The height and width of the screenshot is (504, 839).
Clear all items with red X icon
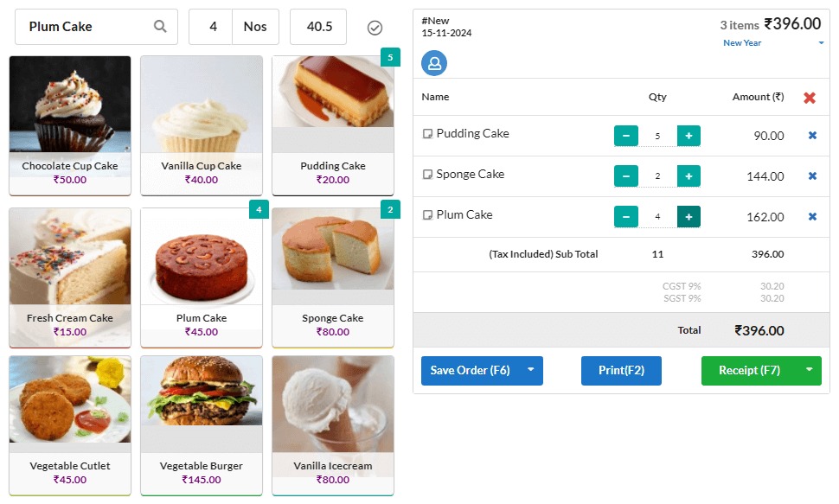(810, 98)
